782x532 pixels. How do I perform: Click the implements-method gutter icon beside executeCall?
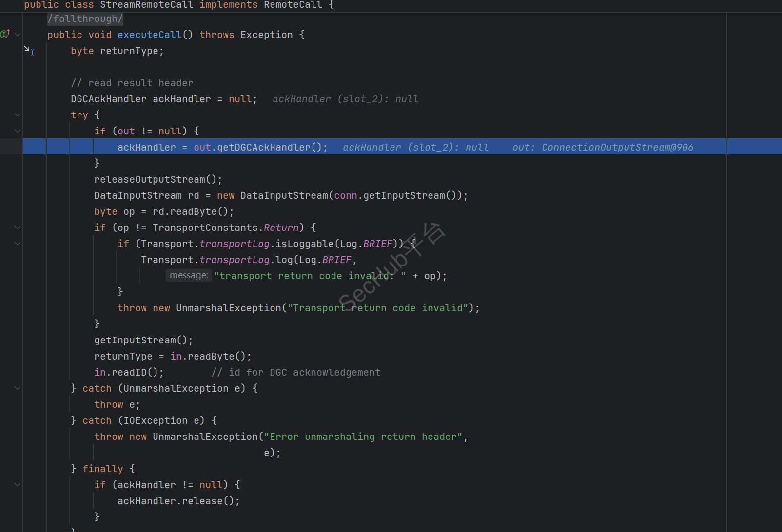click(x=5, y=34)
